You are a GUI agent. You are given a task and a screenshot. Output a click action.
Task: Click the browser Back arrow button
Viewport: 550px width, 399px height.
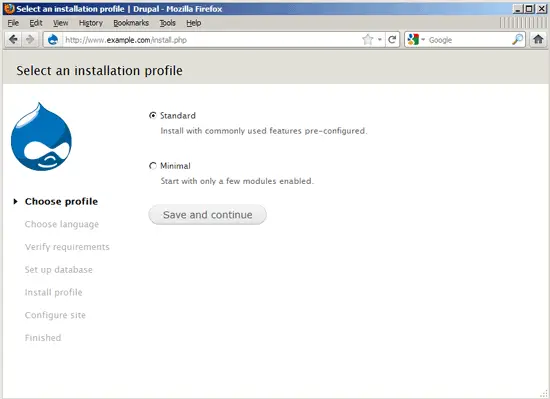pyautogui.click(x=13, y=40)
